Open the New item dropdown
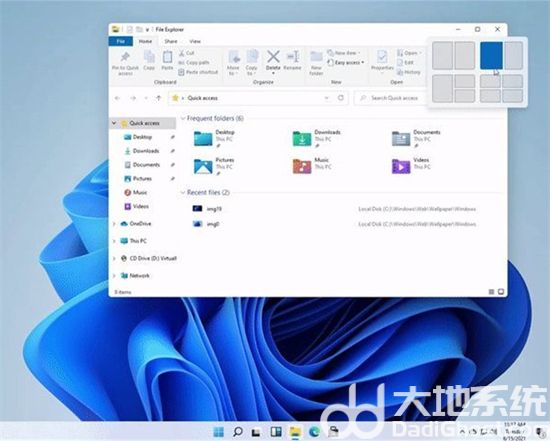The image size is (550, 441). 344,53
